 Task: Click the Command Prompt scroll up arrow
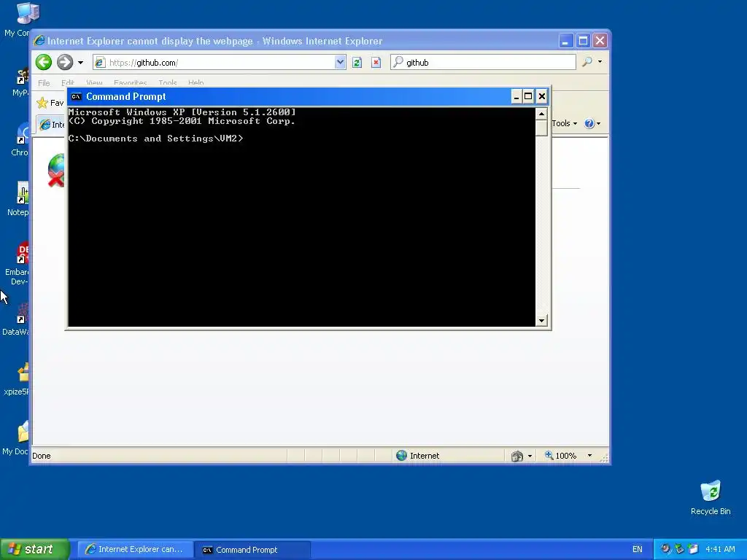541,114
